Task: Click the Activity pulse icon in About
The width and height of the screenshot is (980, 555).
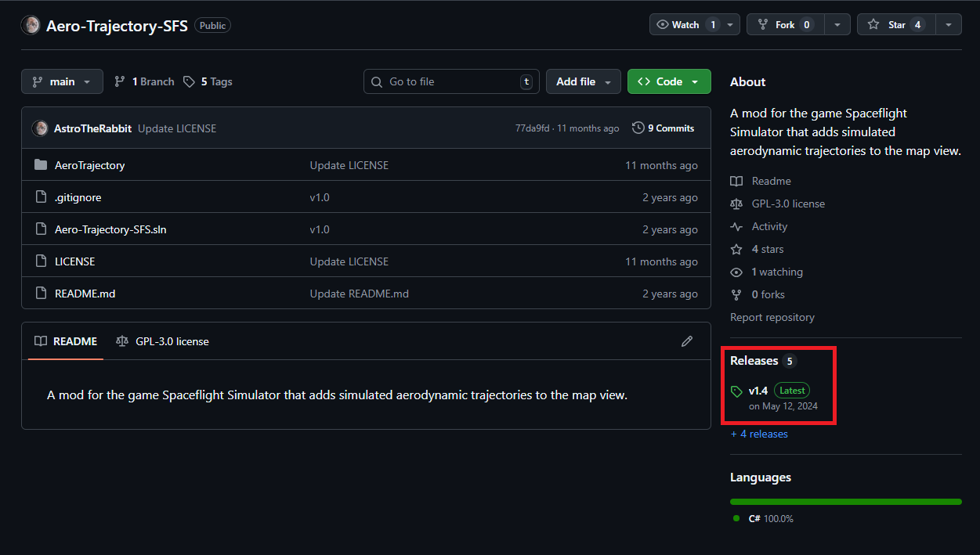Action: [736, 226]
